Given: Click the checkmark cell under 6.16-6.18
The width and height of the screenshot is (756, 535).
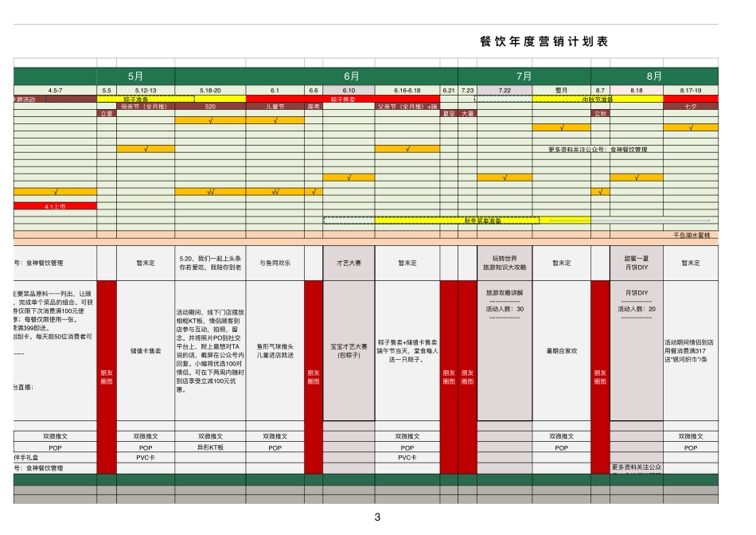Looking at the screenshot, I should pyautogui.click(x=407, y=149).
